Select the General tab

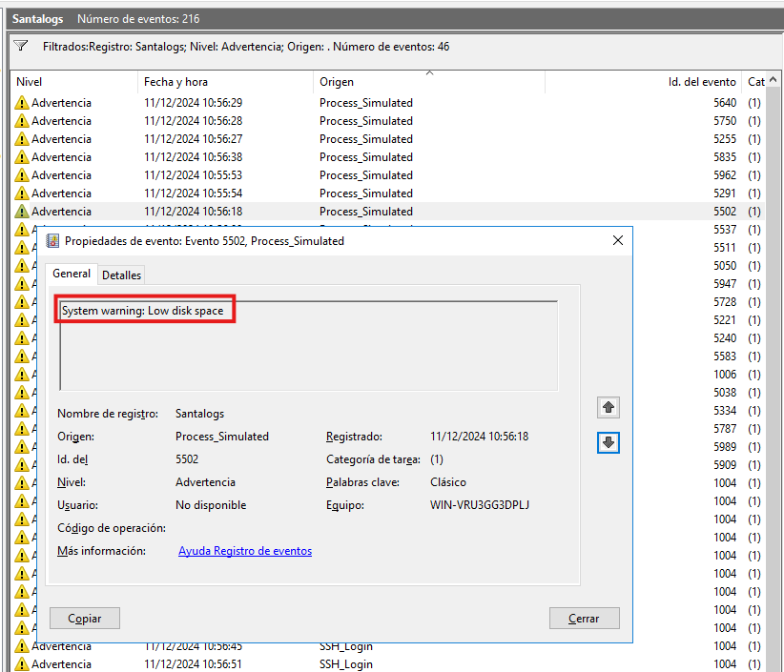click(72, 274)
